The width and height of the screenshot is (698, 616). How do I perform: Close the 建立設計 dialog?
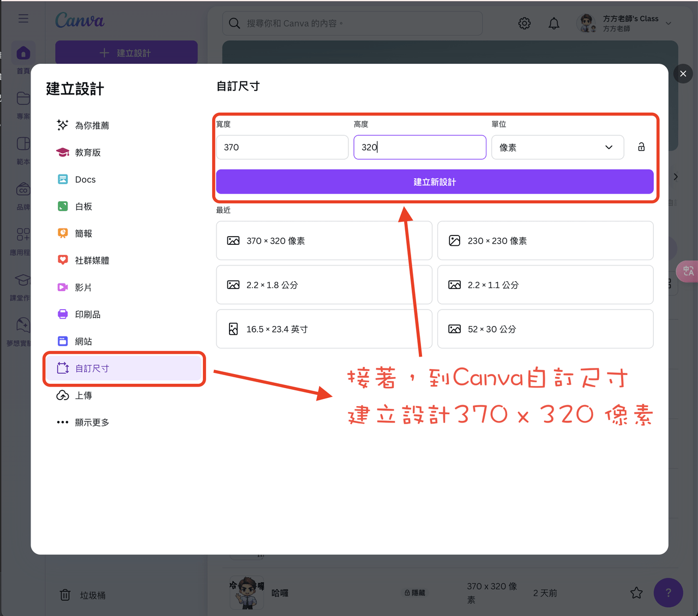click(683, 74)
